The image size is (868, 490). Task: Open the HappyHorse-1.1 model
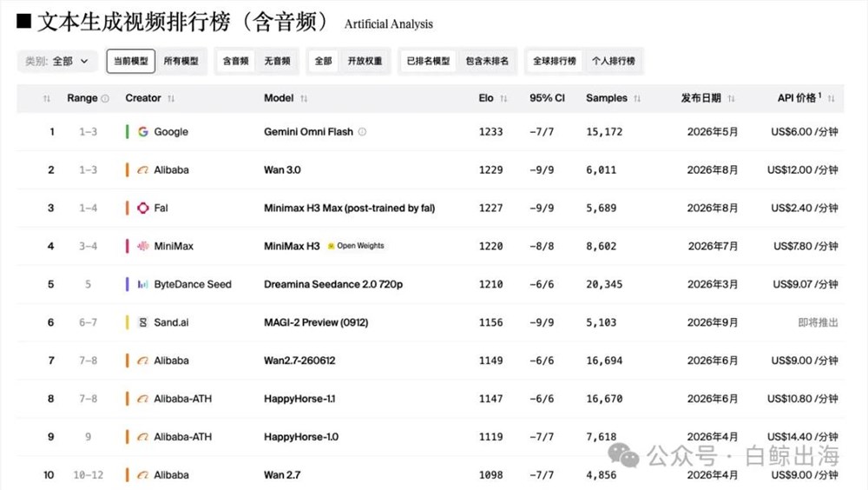click(x=299, y=399)
